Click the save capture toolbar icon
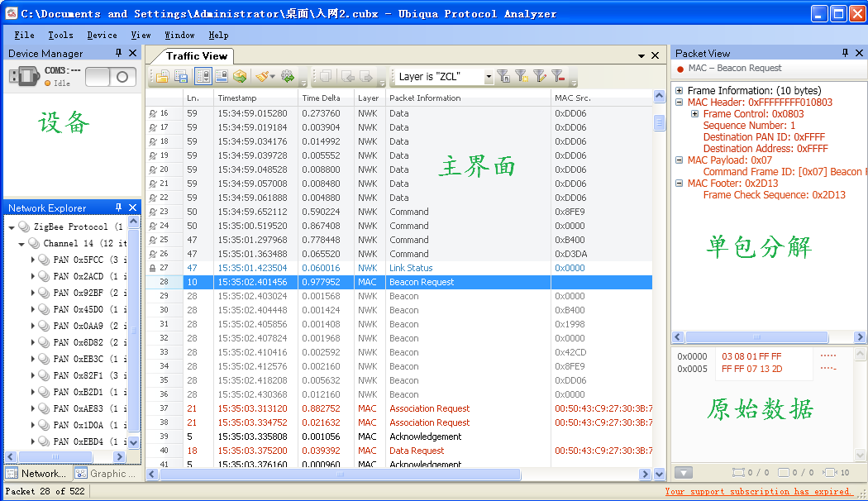This screenshot has height=501, width=868. coord(179,76)
